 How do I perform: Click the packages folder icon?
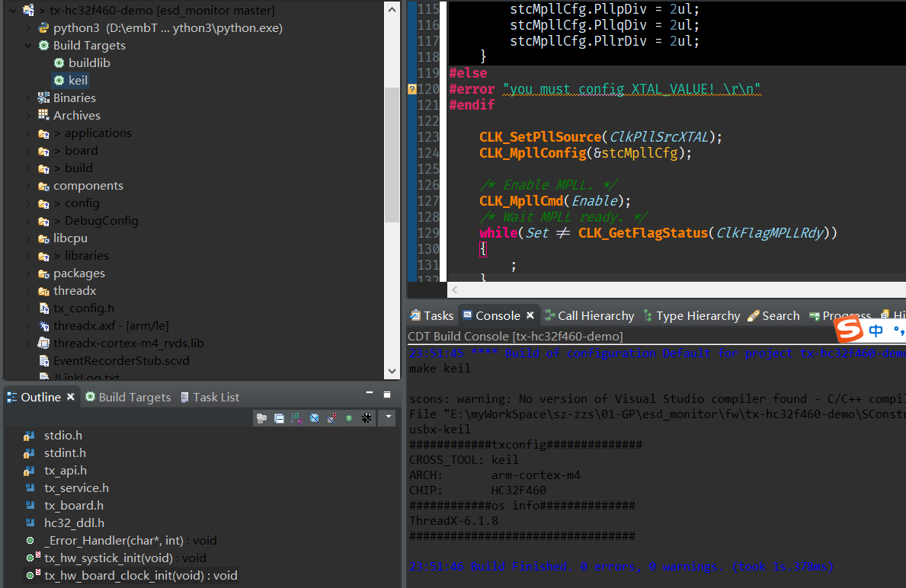point(43,273)
